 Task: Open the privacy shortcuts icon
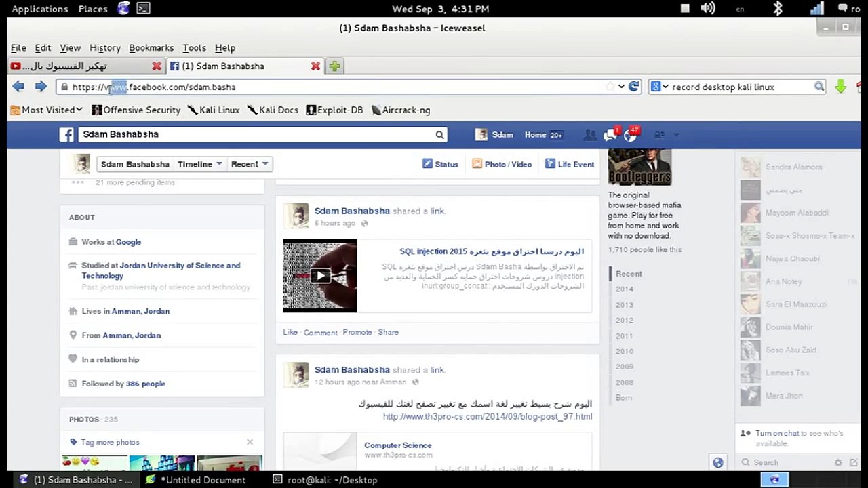tap(659, 135)
